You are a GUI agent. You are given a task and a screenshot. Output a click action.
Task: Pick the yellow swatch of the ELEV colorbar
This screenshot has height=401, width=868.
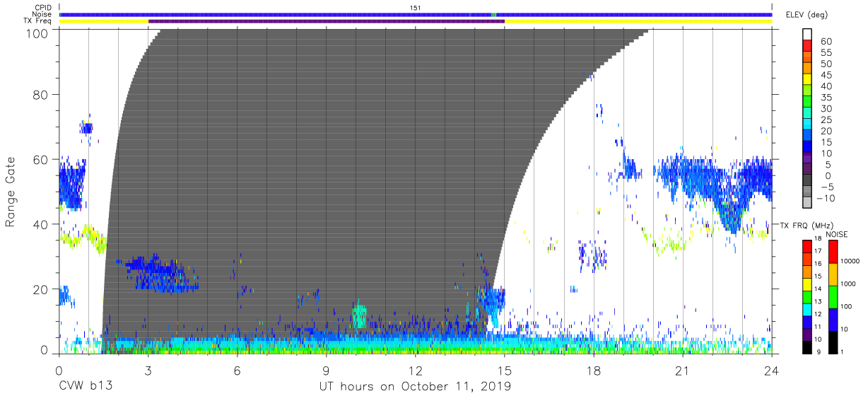pyautogui.click(x=807, y=81)
